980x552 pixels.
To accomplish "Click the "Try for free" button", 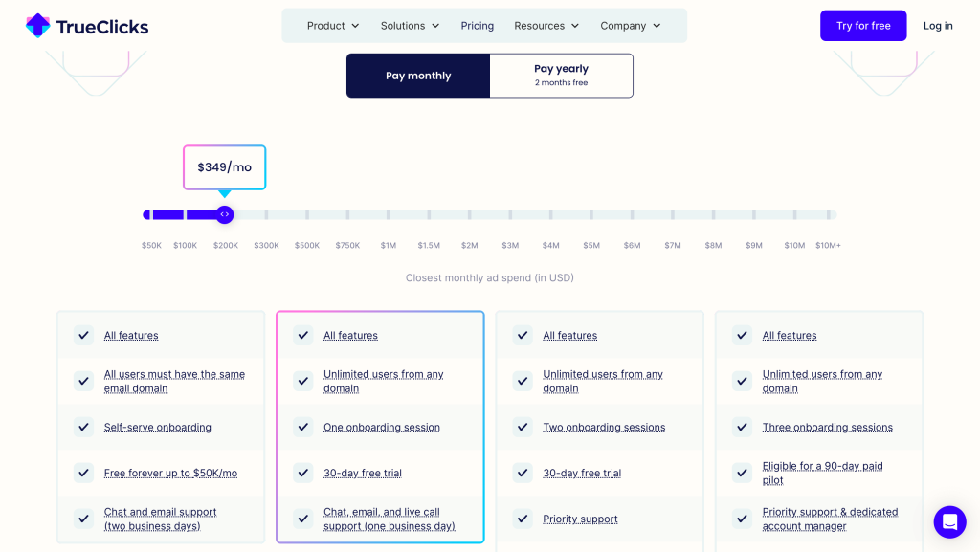I will (x=862, y=26).
